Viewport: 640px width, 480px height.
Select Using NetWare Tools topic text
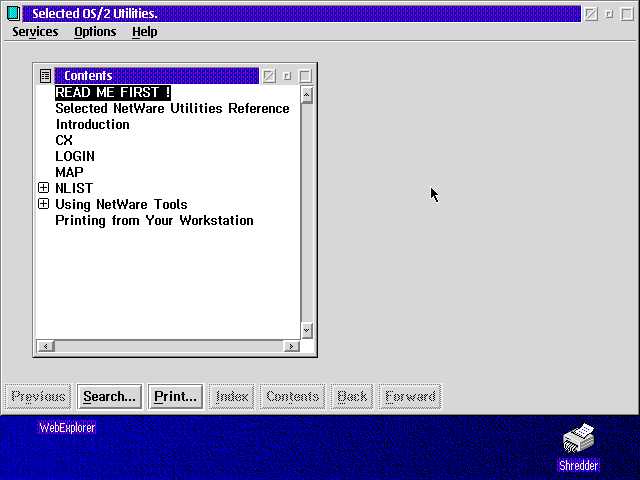pos(121,204)
